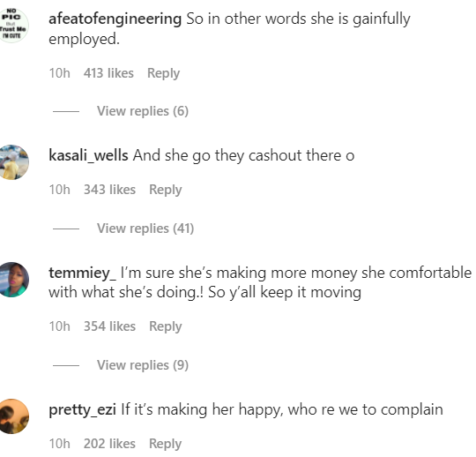The image size is (476, 457).
Task: View the 202 likes list
Action: [109, 444]
